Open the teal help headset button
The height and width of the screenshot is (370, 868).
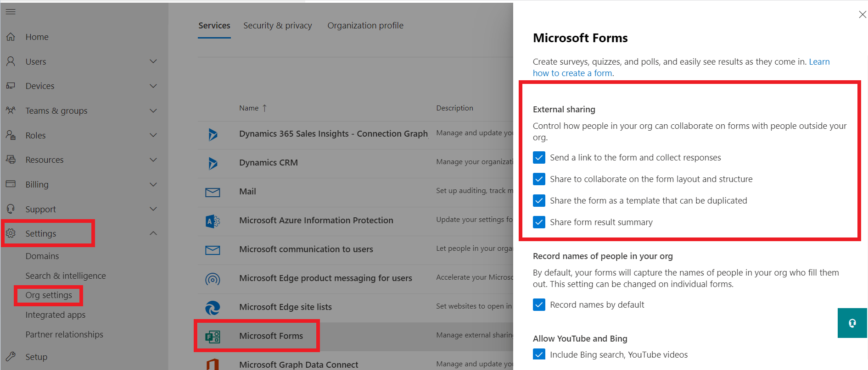coord(852,323)
